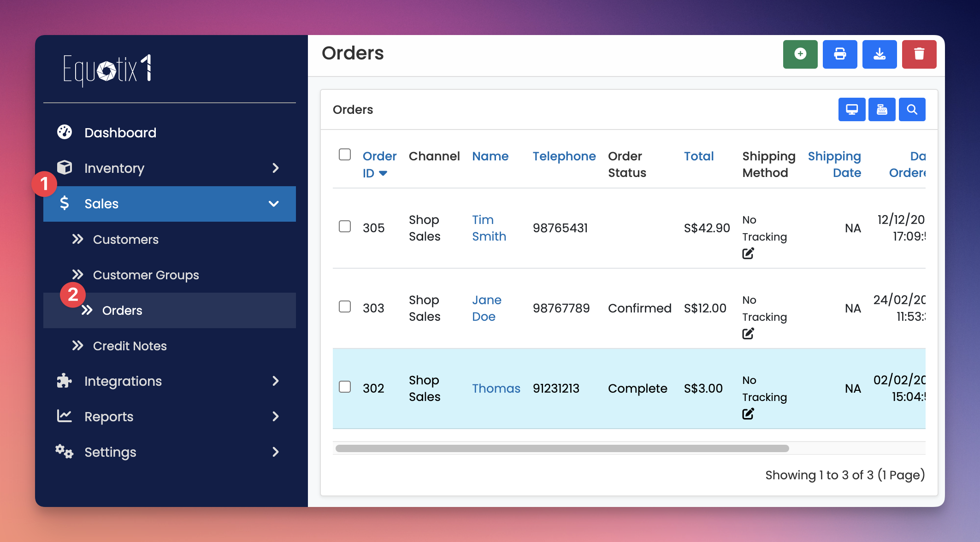Open customer Jane Doe link
This screenshot has width=980, height=542.
(x=487, y=308)
